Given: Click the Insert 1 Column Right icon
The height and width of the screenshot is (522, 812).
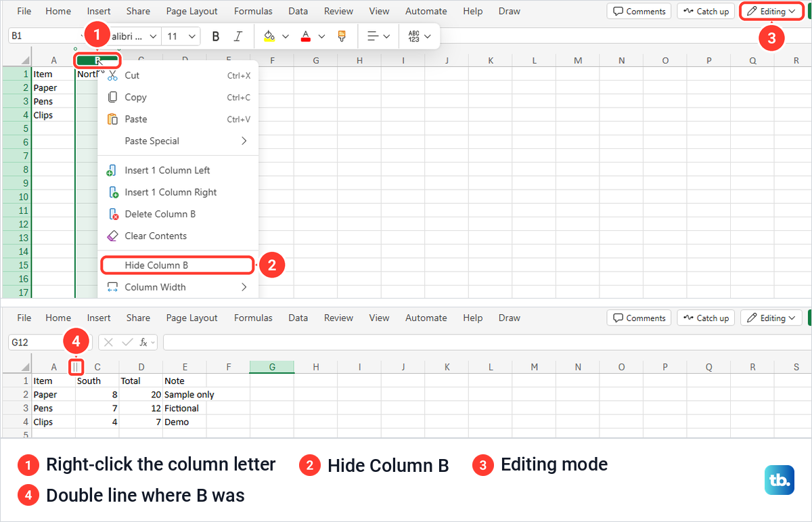Looking at the screenshot, I should (112, 192).
